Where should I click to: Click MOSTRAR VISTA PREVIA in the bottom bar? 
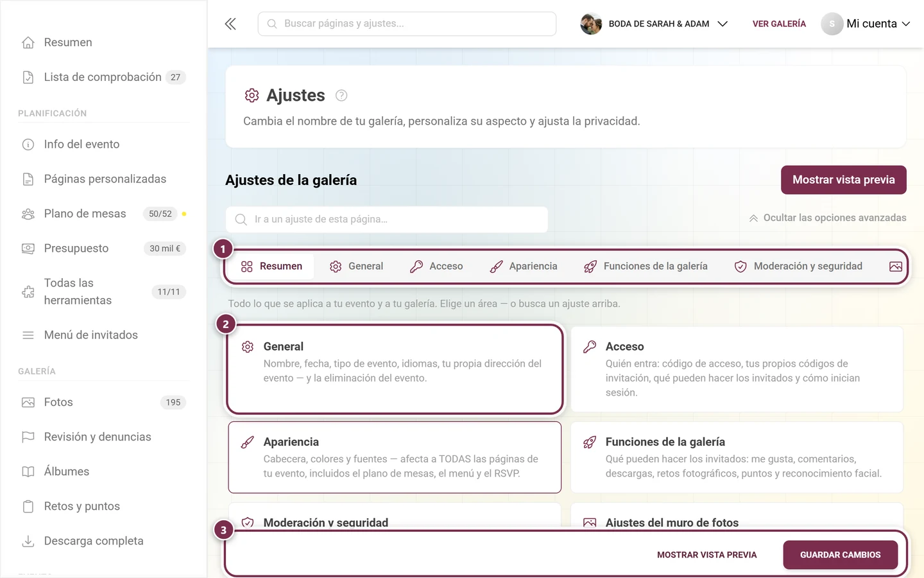point(707,555)
